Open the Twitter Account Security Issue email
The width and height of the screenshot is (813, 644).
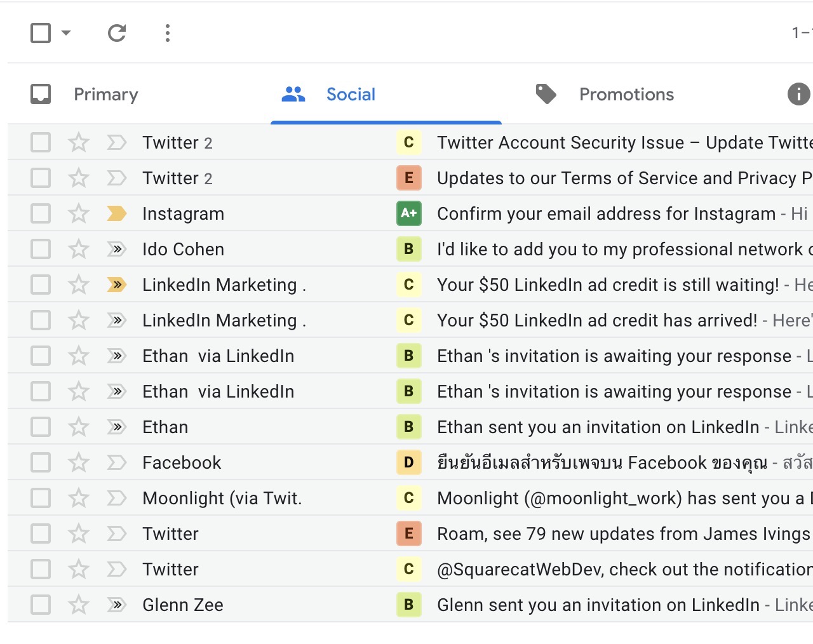[410, 142]
